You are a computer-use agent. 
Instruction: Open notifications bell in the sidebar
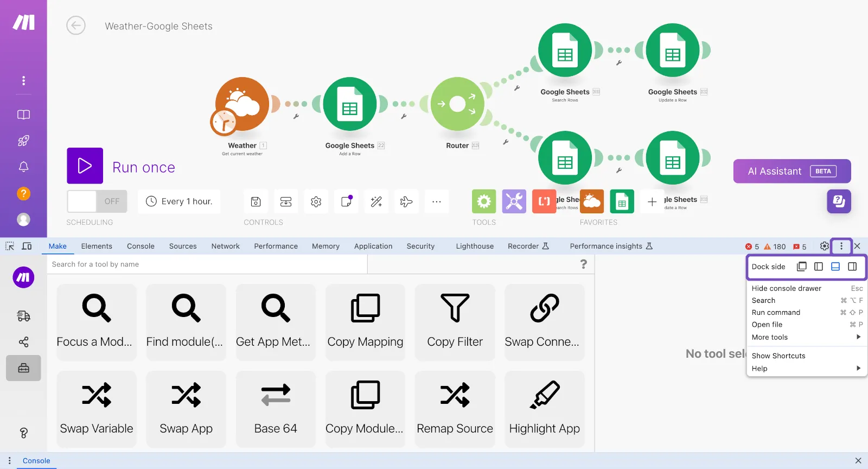coord(23,167)
